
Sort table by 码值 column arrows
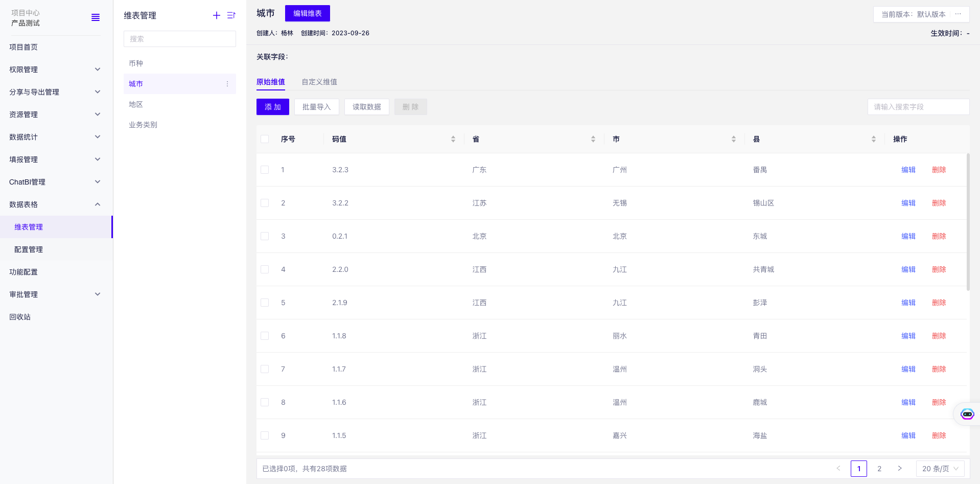tap(453, 139)
